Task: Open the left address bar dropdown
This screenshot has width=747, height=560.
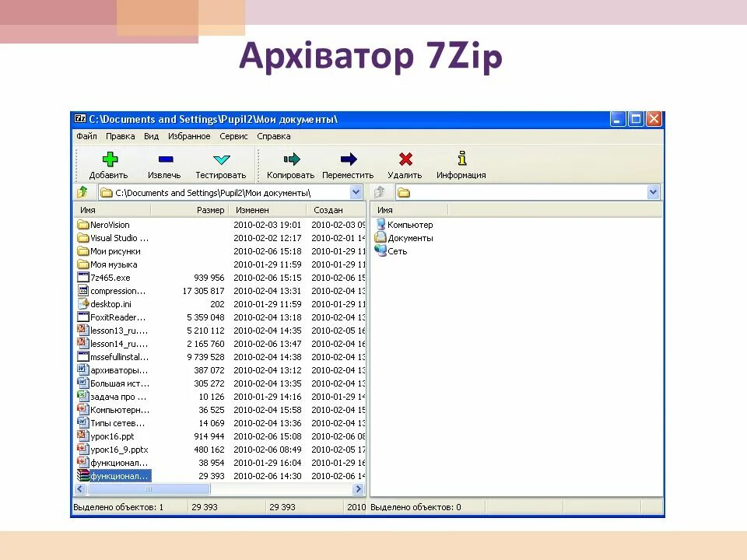Action: pos(356,191)
